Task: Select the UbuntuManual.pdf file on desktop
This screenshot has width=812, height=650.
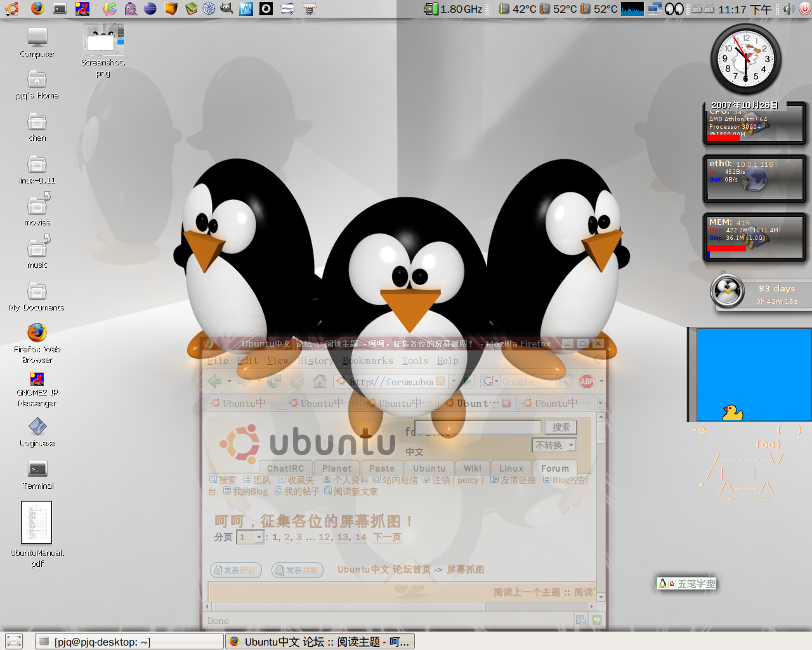Action: [x=37, y=534]
